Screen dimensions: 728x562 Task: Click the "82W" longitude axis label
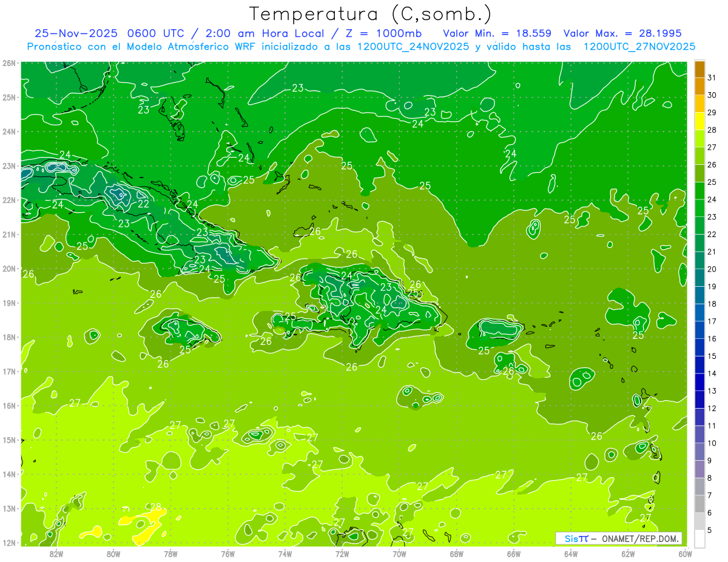coord(56,553)
